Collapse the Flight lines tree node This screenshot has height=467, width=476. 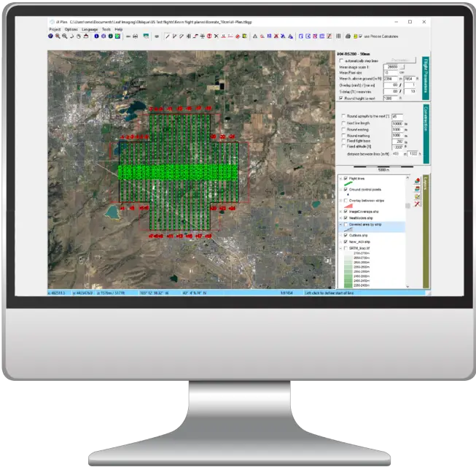pos(340,178)
